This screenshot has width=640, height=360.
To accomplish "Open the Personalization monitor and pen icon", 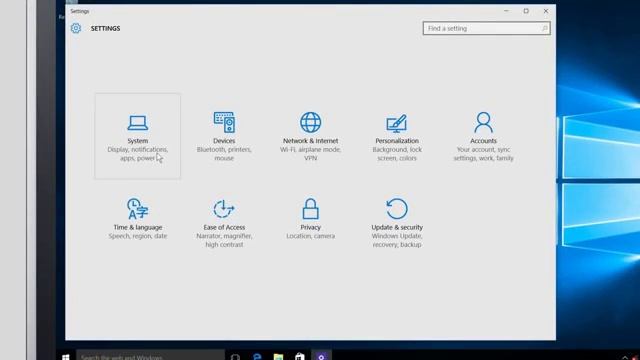I will [x=397, y=123].
